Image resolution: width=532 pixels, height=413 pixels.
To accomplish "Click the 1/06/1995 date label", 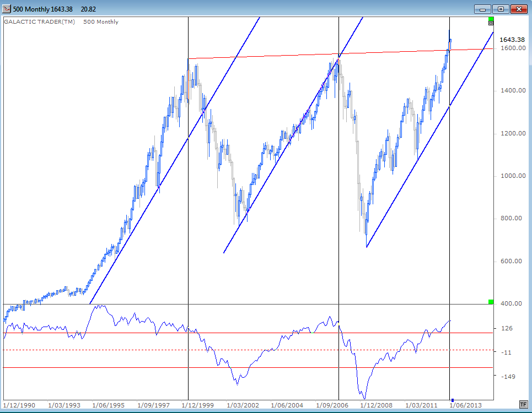I will (x=108, y=405).
